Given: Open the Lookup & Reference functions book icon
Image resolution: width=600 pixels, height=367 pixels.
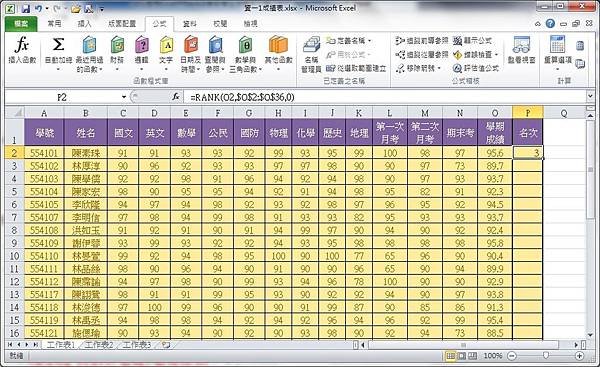Looking at the screenshot, I should click(215, 45).
